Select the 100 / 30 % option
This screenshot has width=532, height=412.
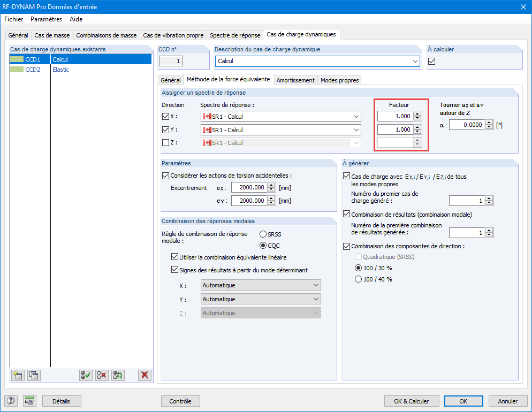(358, 268)
